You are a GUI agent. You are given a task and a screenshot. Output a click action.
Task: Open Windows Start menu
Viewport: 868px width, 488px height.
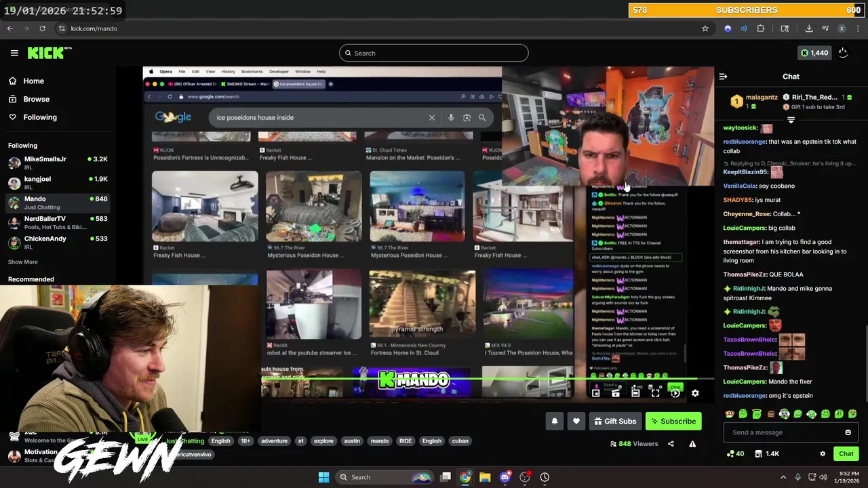(323, 477)
